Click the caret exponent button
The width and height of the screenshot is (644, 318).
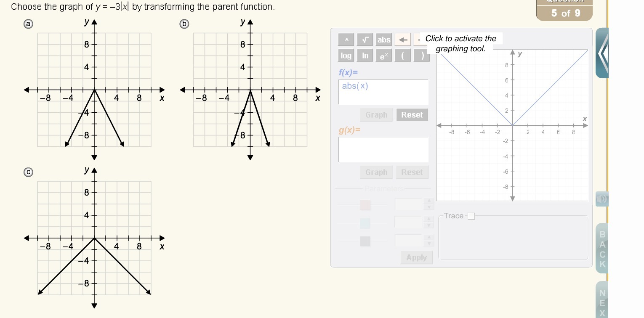pyautogui.click(x=347, y=40)
